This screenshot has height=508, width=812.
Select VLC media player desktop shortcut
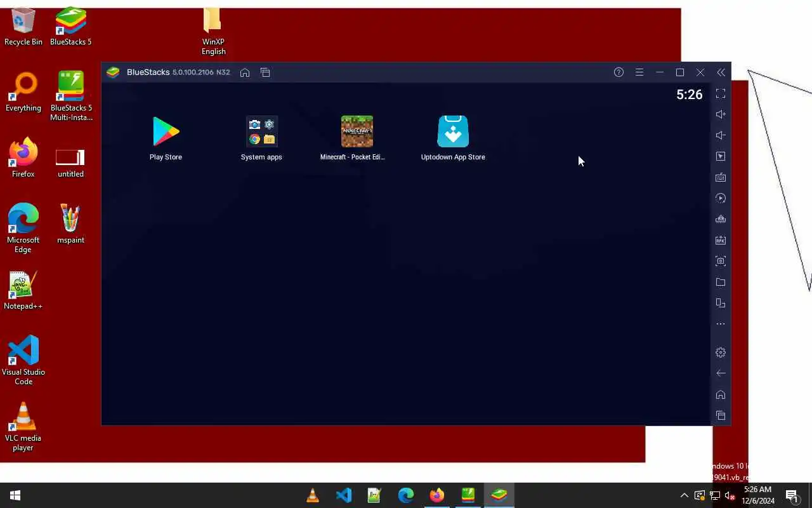coord(23,426)
